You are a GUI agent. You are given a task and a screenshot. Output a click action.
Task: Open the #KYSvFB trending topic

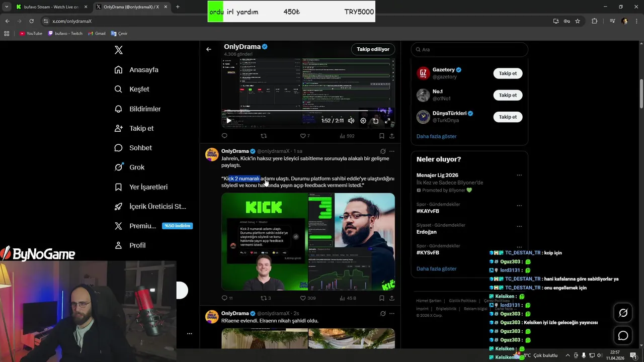(x=428, y=253)
